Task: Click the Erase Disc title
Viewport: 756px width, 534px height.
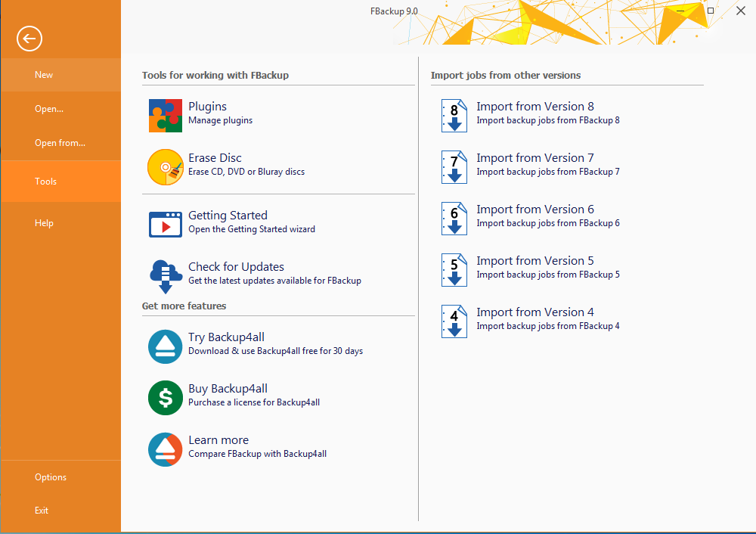Action: [215, 158]
